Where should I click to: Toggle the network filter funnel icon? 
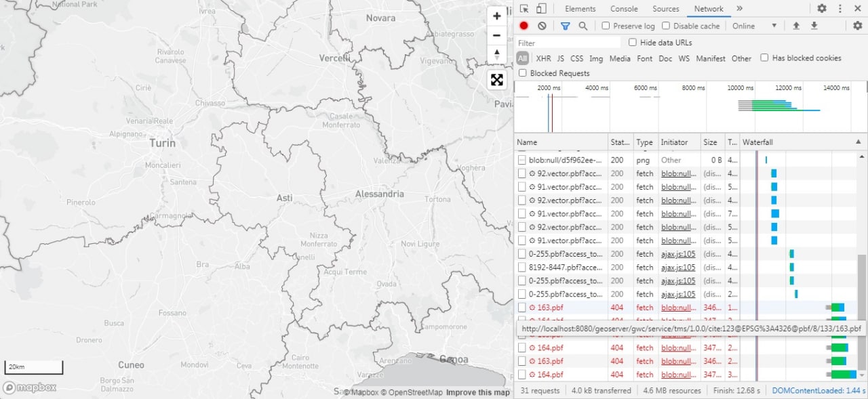566,26
